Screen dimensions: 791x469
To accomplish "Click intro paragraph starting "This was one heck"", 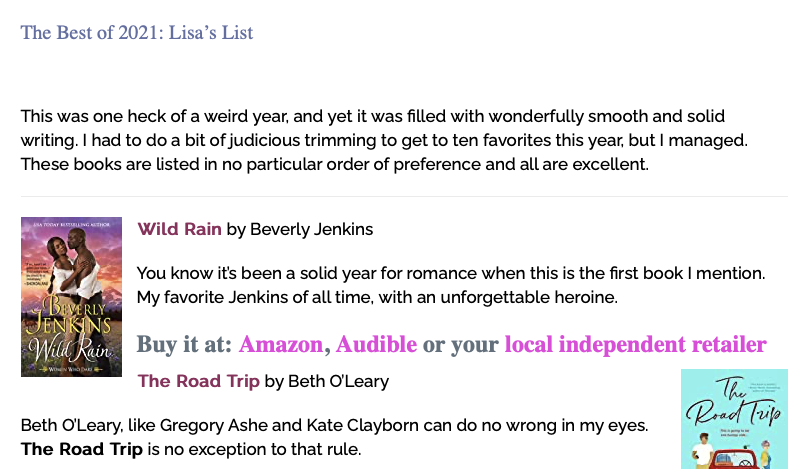I will [384, 139].
